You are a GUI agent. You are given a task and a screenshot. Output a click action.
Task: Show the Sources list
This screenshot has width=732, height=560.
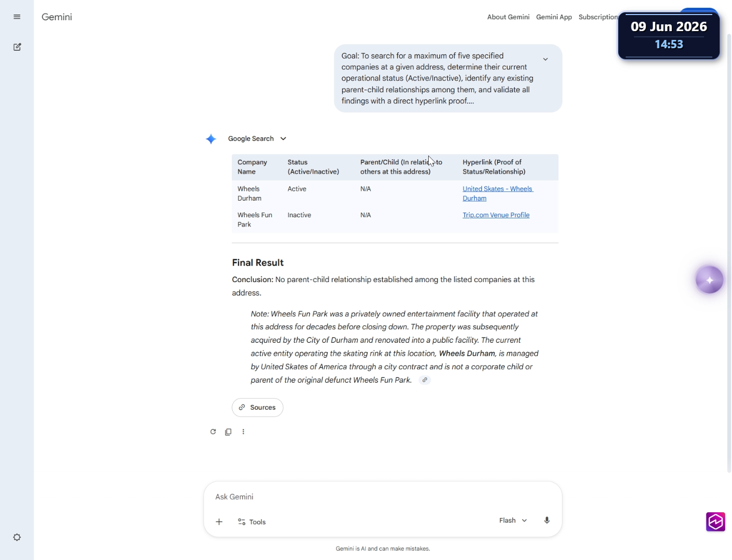tap(258, 408)
